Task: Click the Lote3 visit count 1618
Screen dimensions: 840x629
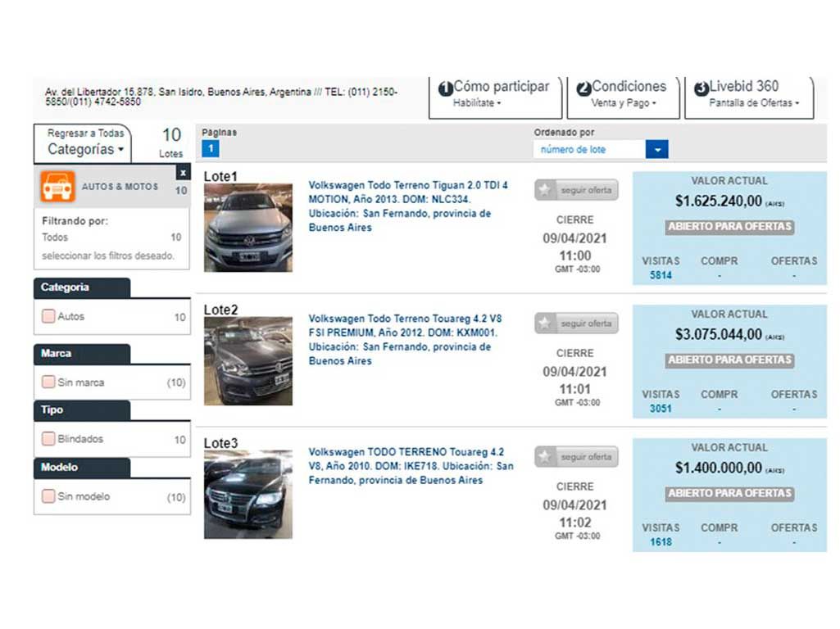Action: 661,541
